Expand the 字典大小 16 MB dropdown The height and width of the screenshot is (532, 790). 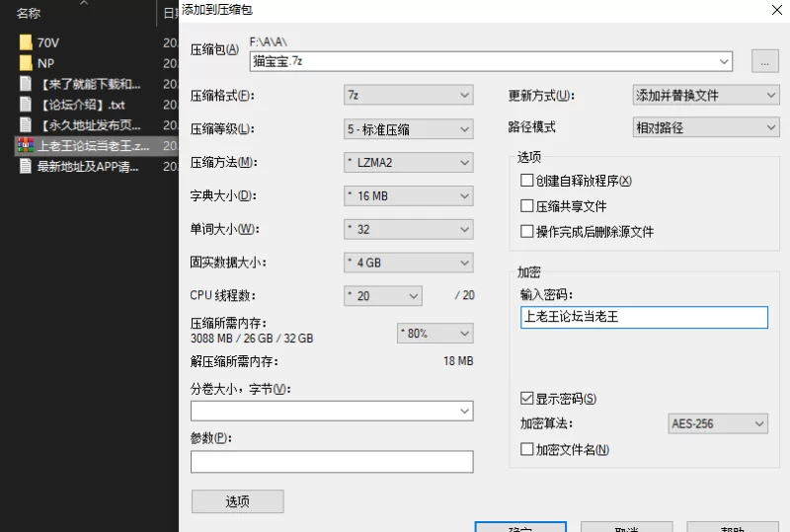(x=409, y=196)
